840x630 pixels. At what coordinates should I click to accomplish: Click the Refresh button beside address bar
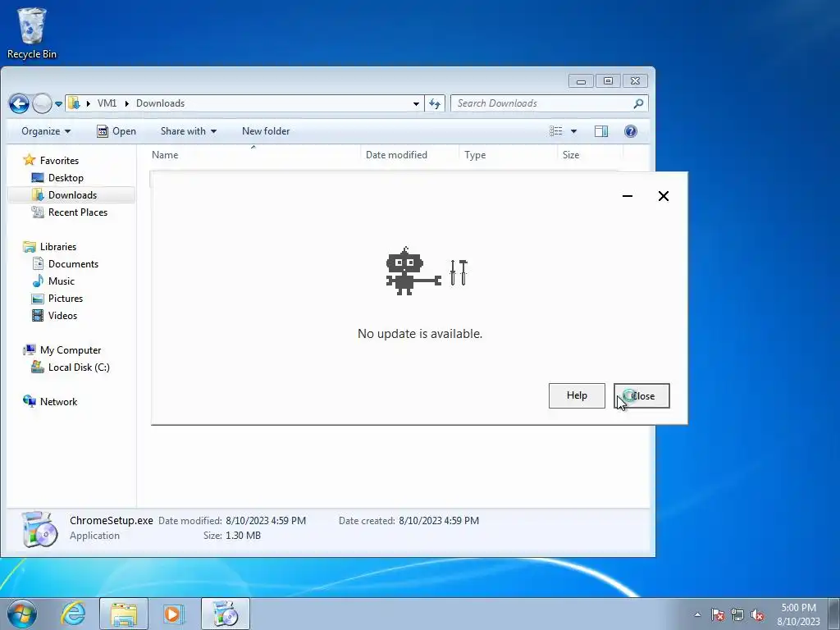point(435,104)
